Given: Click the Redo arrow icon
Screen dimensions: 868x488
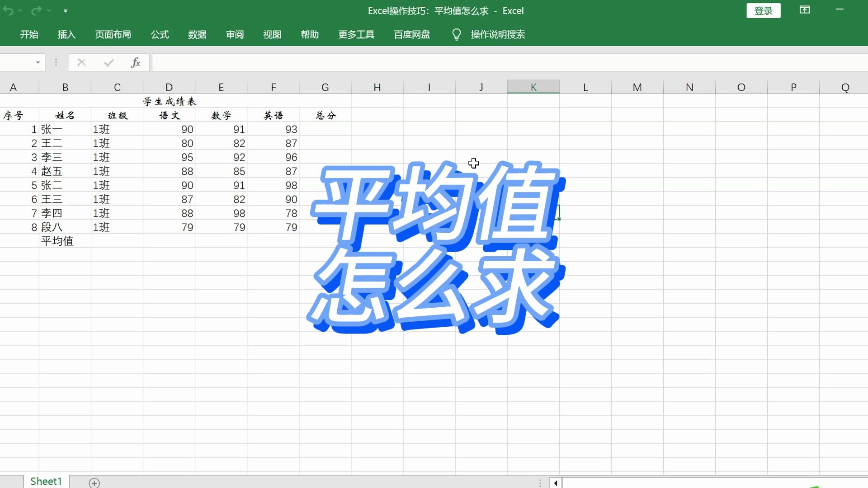Looking at the screenshot, I should click(x=37, y=10).
